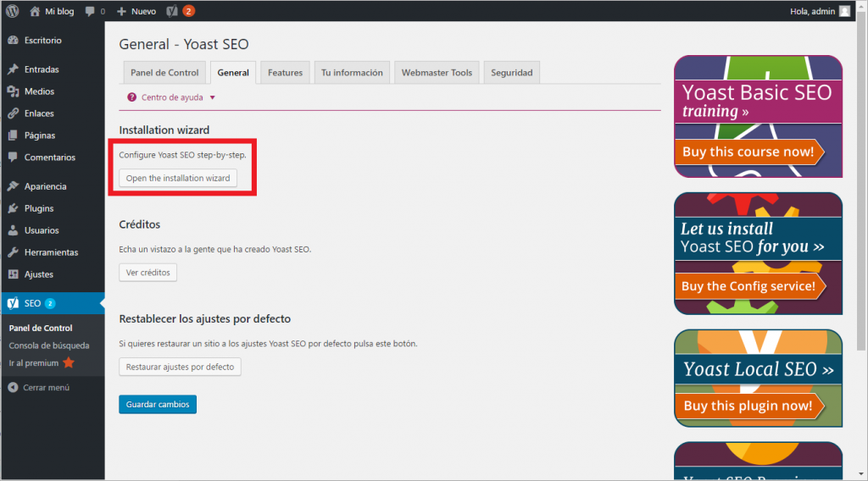Open Mi blog home icon
Screen dimensions: 868x481
tap(35, 11)
